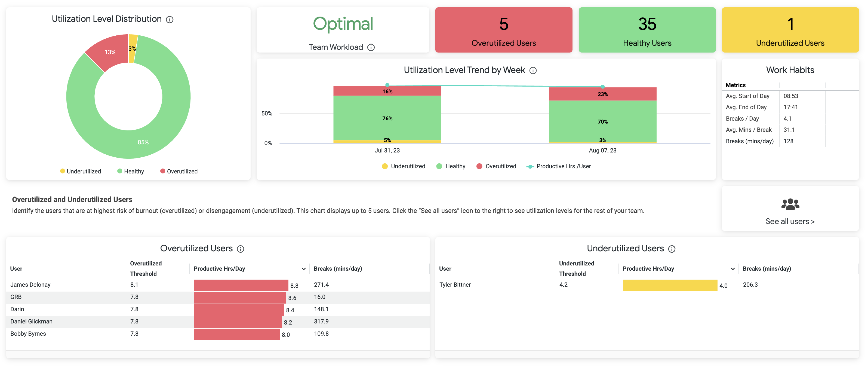
Task: Select the 35 Healthy Users green card
Action: pos(647,30)
